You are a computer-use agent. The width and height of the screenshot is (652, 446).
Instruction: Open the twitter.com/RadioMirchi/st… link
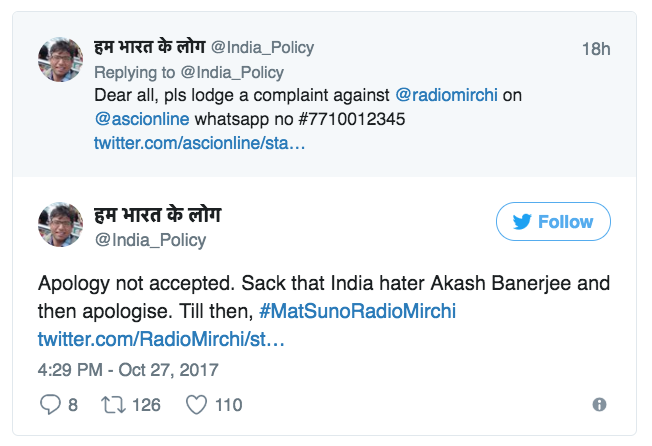click(x=161, y=339)
